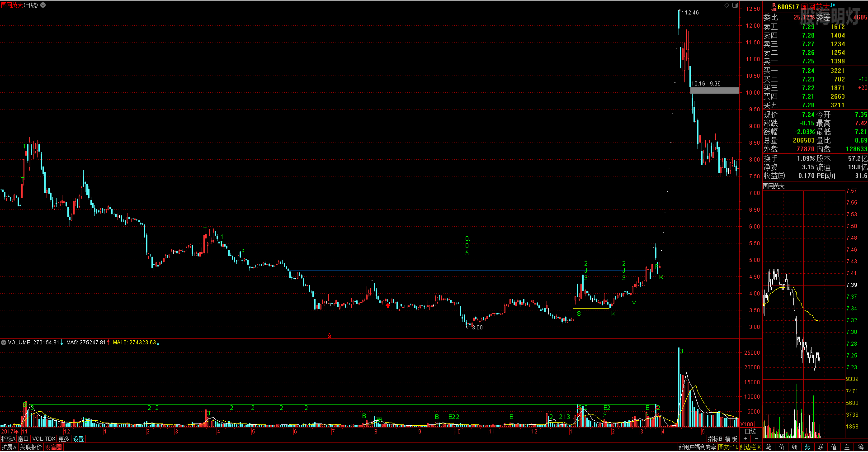868x452 pixels.
Task: Click the R 500 margin trading badge
Action: click(x=774, y=7)
